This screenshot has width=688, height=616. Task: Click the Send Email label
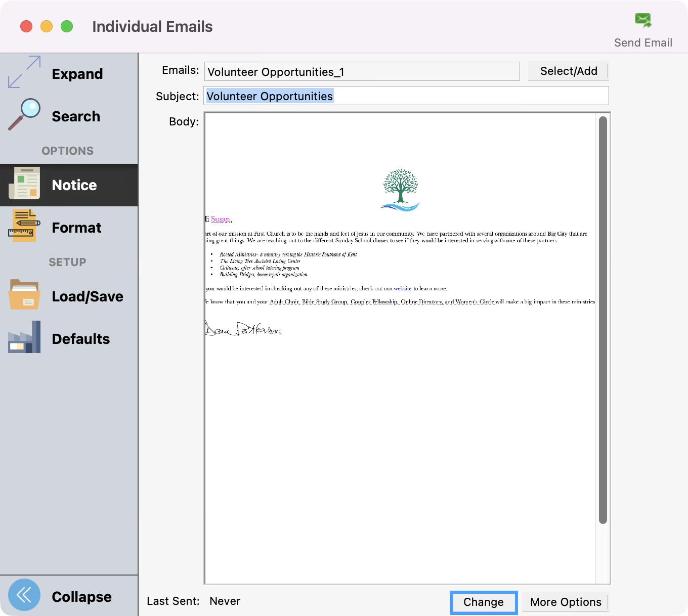[x=643, y=43]
